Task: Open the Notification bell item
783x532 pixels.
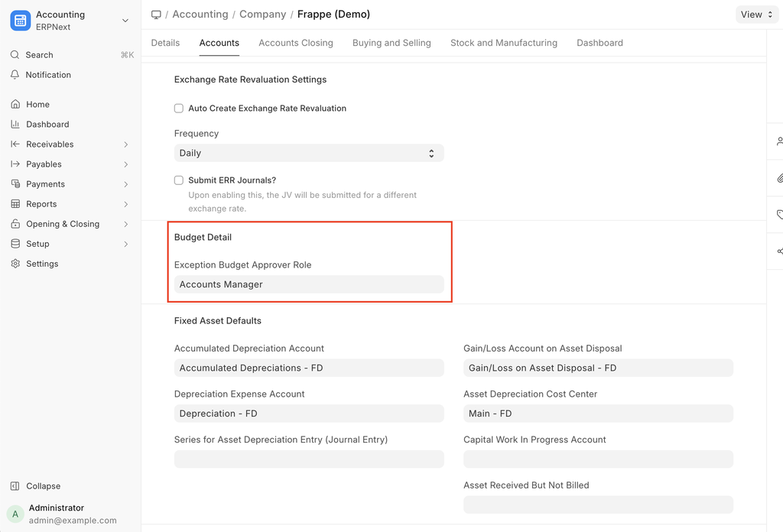Action: [x=47, y=75]
